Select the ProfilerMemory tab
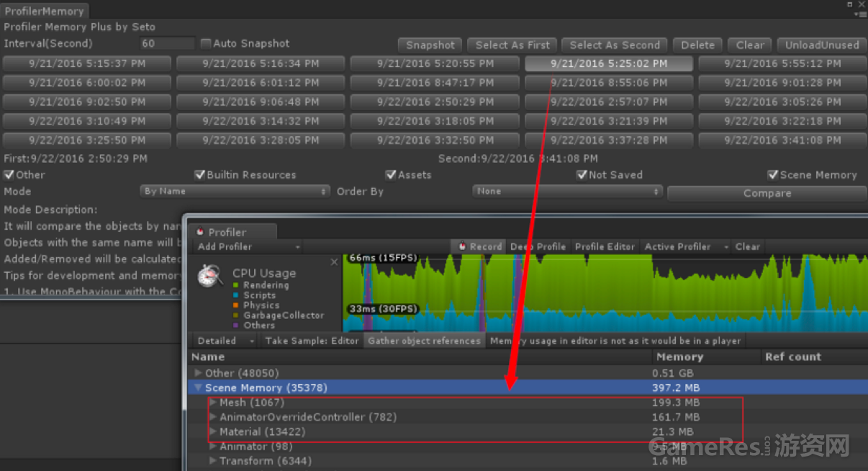 tap(44, 11)
